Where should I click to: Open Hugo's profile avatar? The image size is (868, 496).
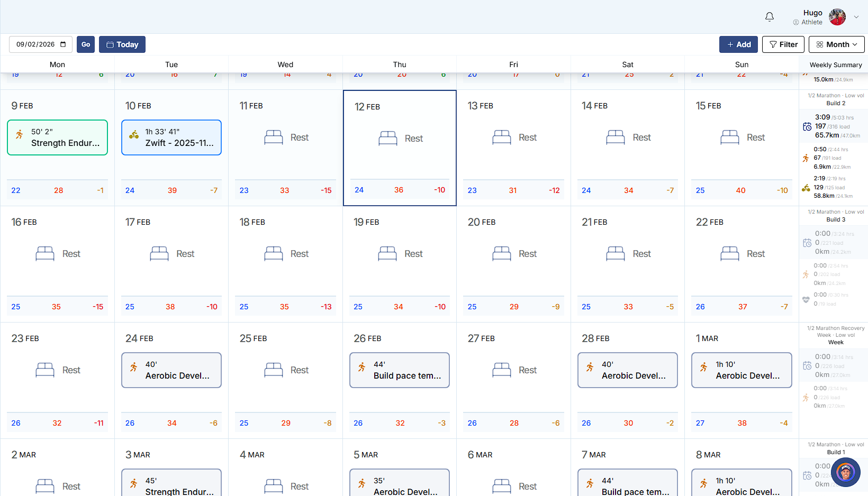tap(837, 17)
